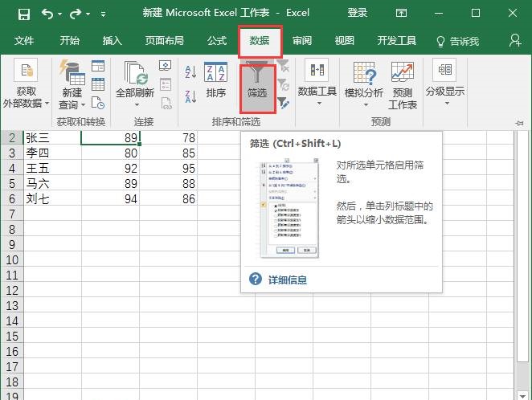The height and width of the screenshot is (400, 532).
Task: Click the Clear filter icon
Action: tap(283, 66)
